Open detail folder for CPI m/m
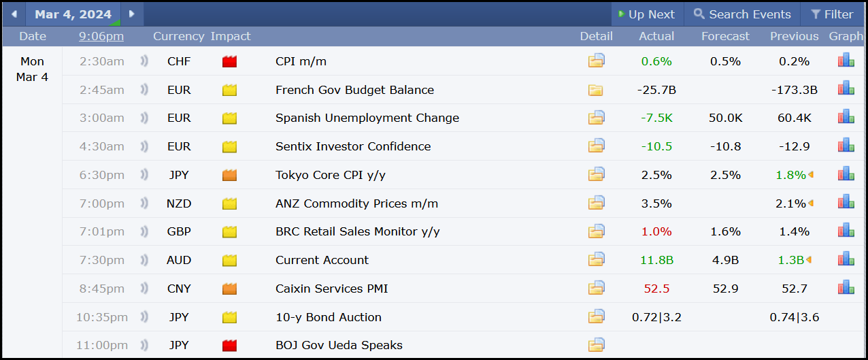This screenshot has width=868, height=360. point(596,61)
